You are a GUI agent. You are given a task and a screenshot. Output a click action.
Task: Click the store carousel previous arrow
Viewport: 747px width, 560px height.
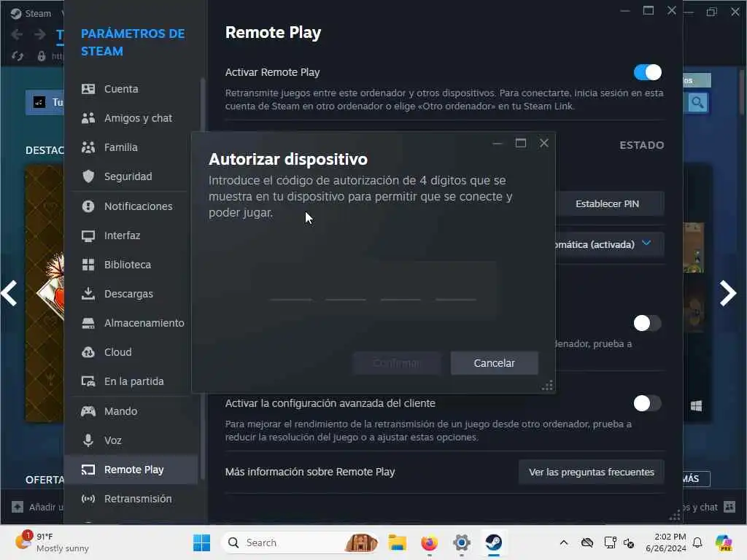(x=9, y=293)
